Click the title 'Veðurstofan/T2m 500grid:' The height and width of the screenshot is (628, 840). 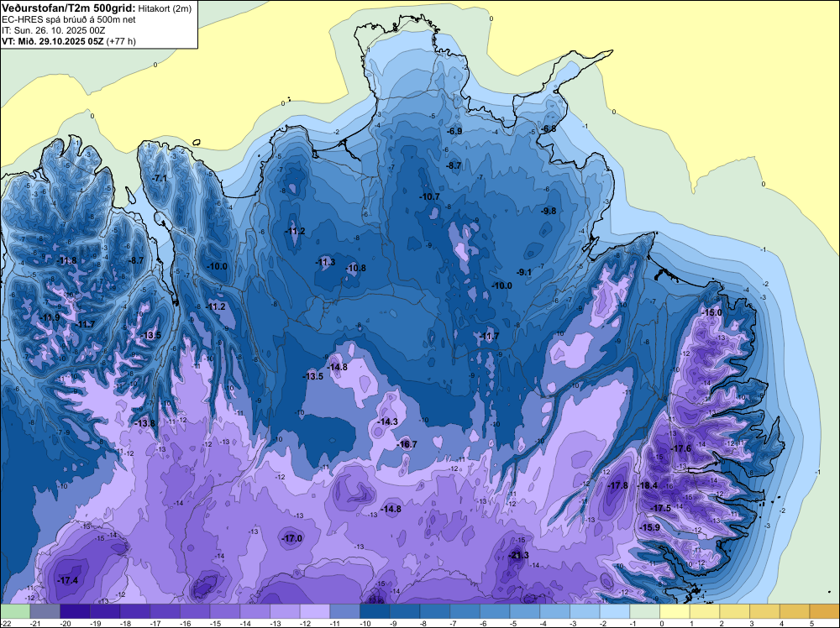pyautogui.click(x=69, y=8)
